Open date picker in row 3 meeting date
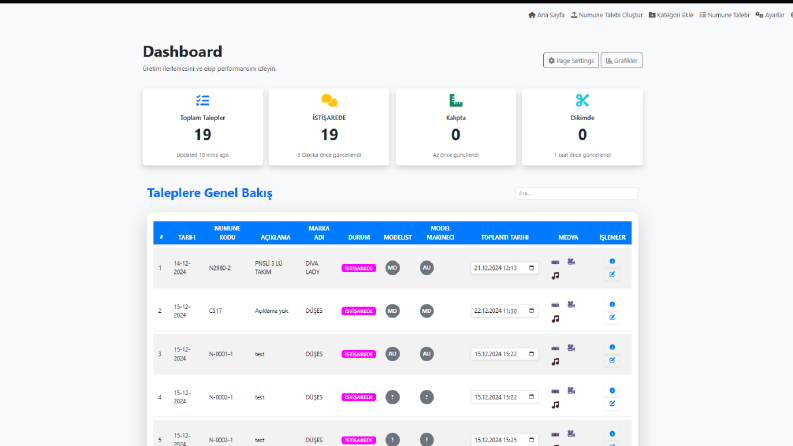 coord(532,354)
